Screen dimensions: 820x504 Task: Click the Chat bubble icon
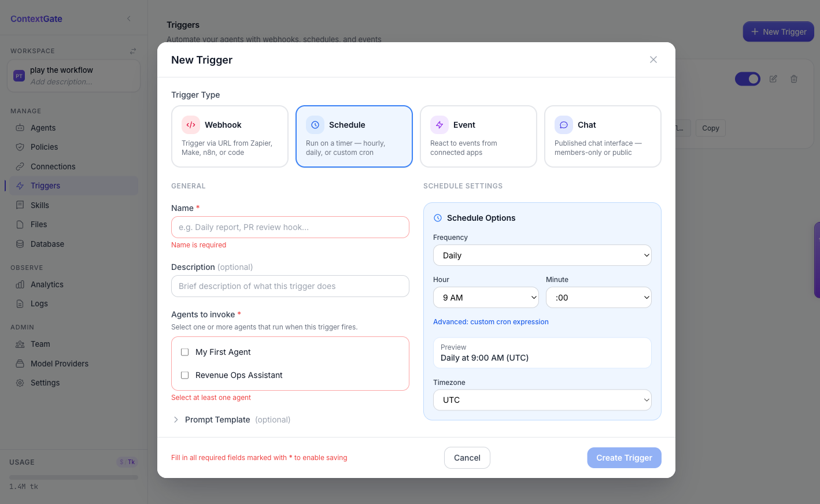click(564, 125)
